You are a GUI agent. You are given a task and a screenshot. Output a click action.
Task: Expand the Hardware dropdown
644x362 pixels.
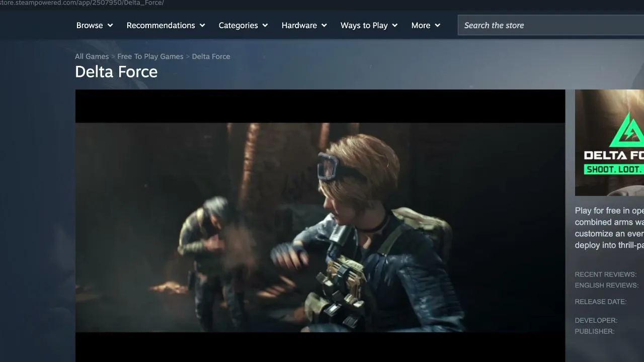(304, 25)
